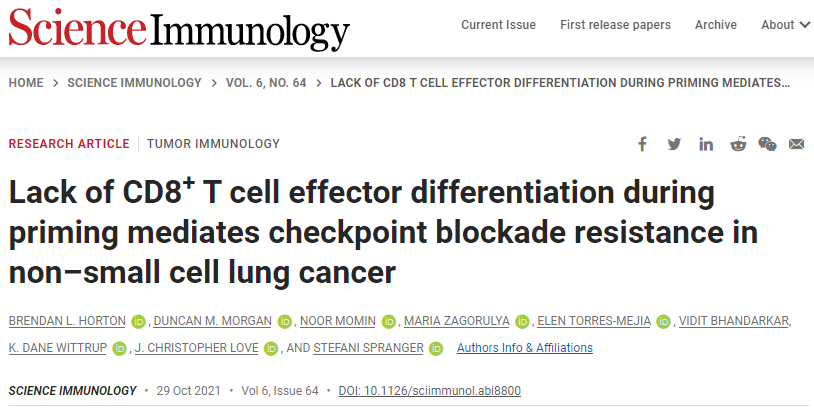Share article on Reddit
The image size is (814, 411).
coord(738,144)
